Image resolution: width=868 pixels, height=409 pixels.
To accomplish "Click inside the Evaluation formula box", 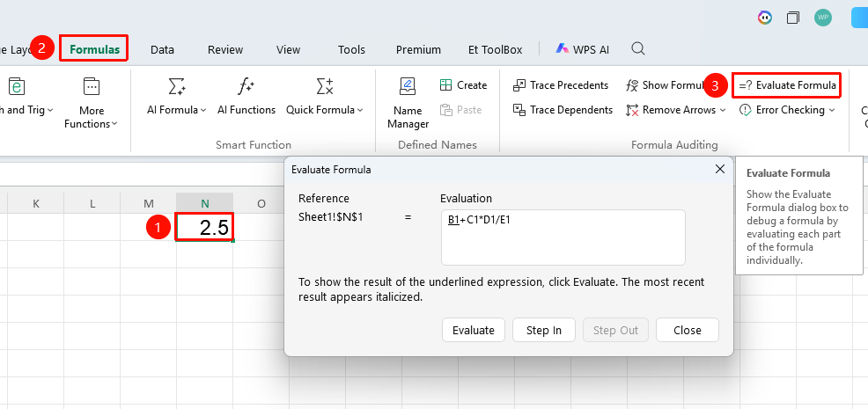I will (x=563, y=237).
